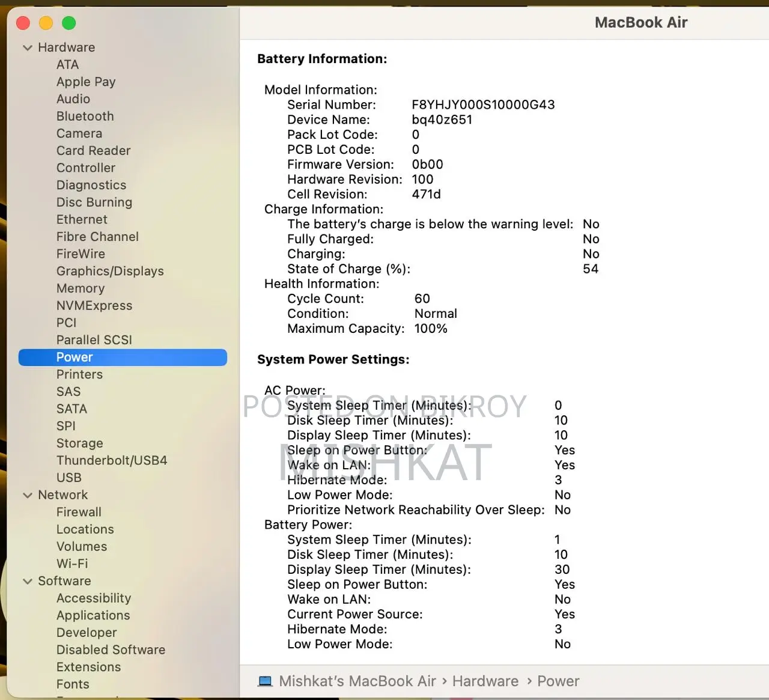Collapse the Software section chevron

click(x=28, y=581)
